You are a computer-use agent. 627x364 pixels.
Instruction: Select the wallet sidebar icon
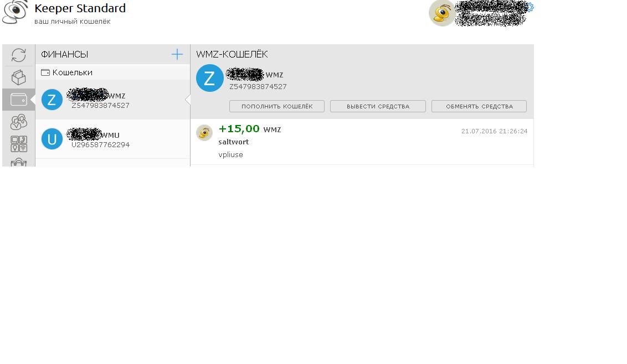click(18, 100)
